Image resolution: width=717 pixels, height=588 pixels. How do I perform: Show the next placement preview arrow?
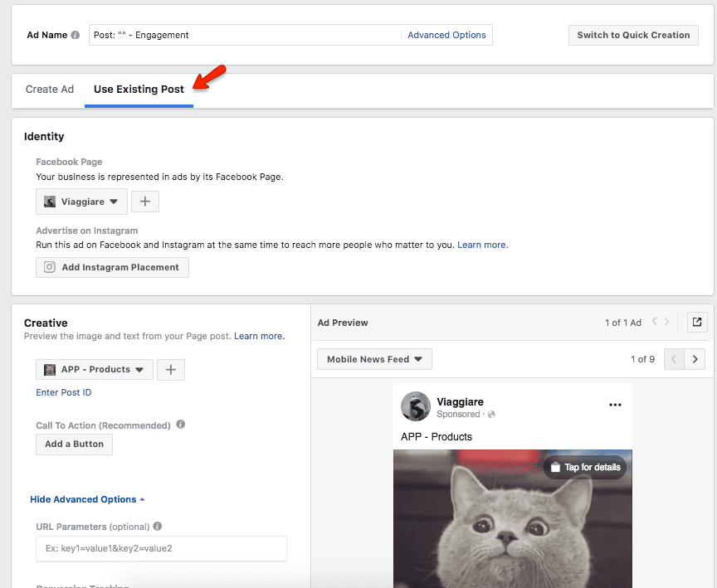695,359
